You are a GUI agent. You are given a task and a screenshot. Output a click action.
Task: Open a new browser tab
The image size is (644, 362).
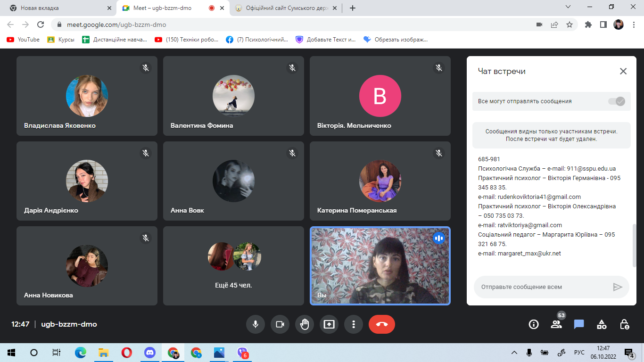tap(353, 8)
